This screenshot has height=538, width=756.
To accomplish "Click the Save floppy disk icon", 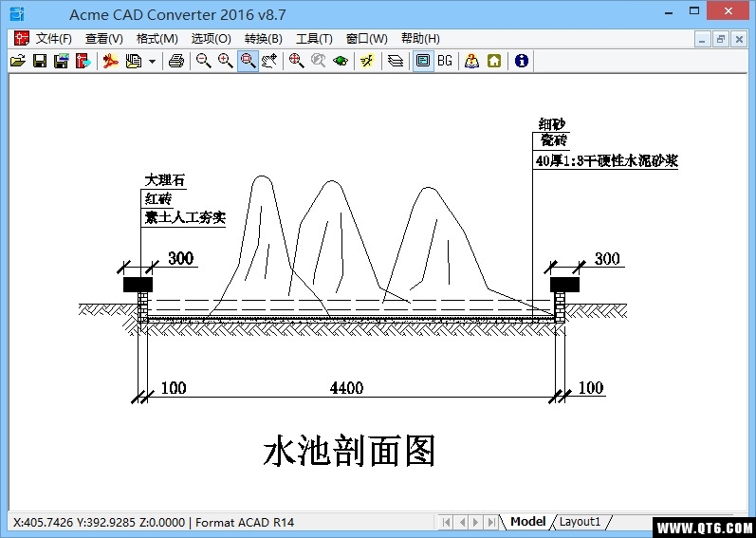I will [40, 61].
